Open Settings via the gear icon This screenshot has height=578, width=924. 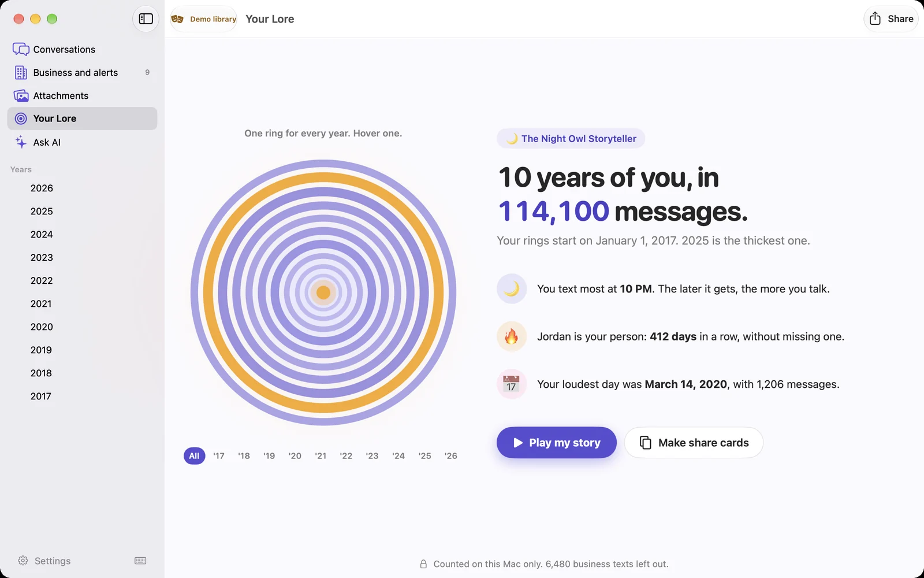[23, 561]
